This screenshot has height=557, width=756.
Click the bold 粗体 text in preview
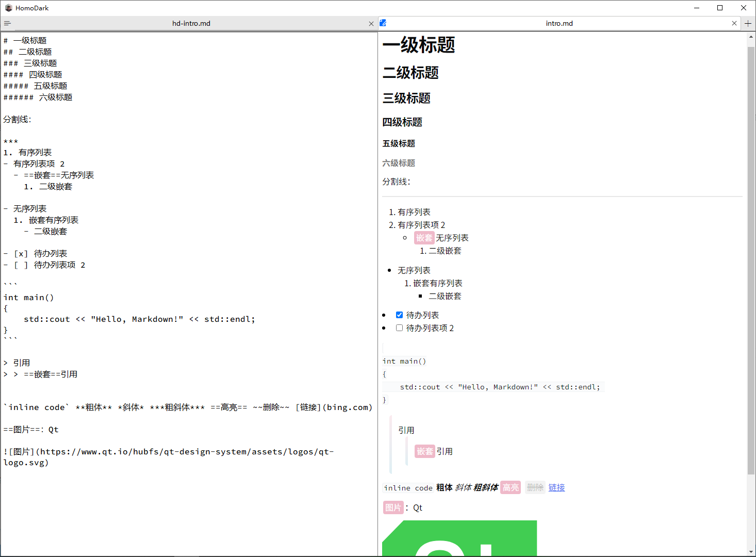point(445,487)
